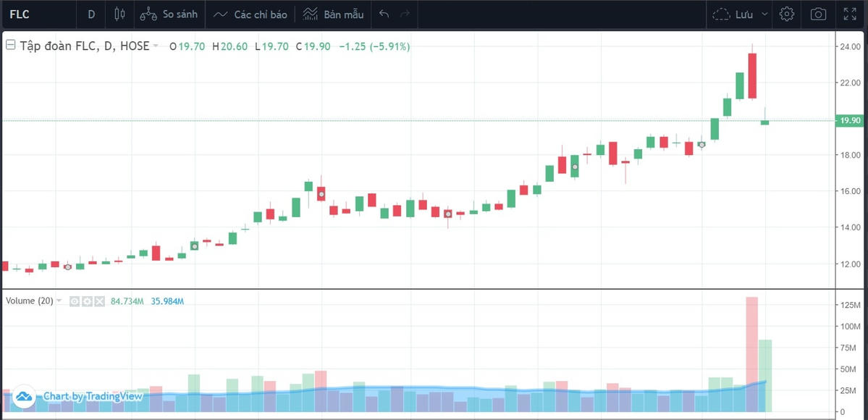Expand Volume (20) legend dropdown arrow
The image size is (868, 420).
(x=59, y=301)
